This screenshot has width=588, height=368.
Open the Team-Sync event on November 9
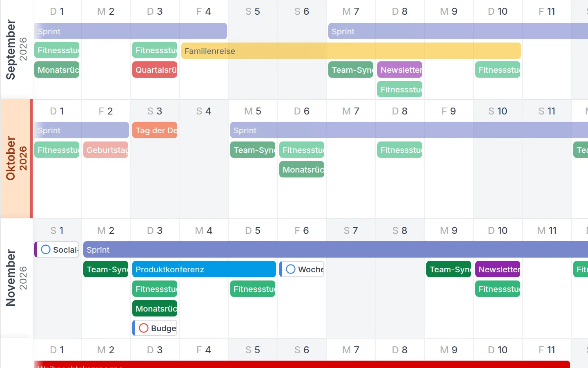tap(449, 269)
